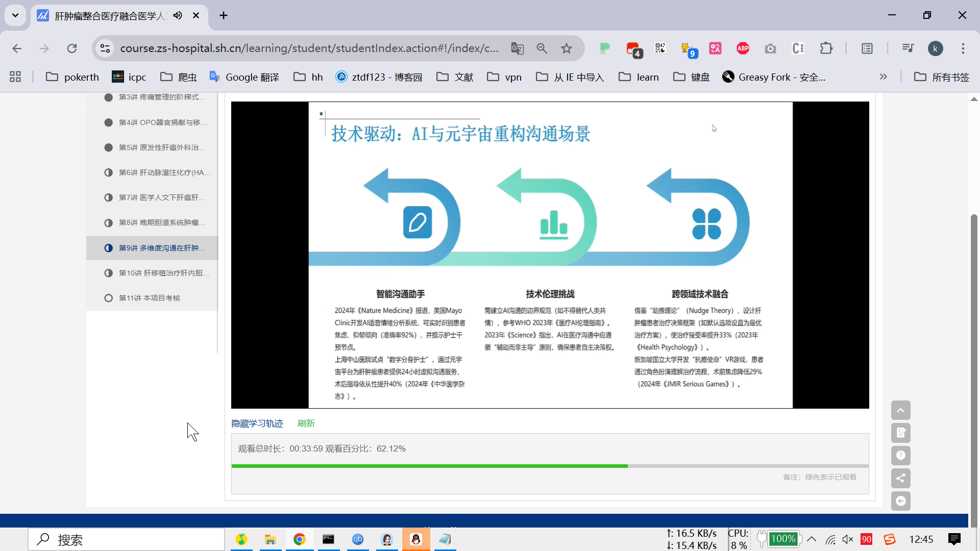Click the 隐藏学习轨迹 link

click(257, 423)
